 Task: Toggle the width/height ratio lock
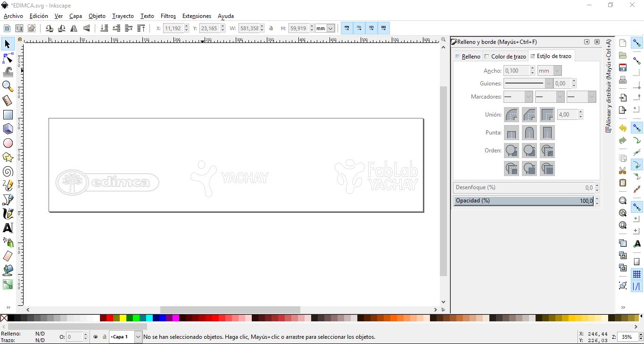pos(271,28)
